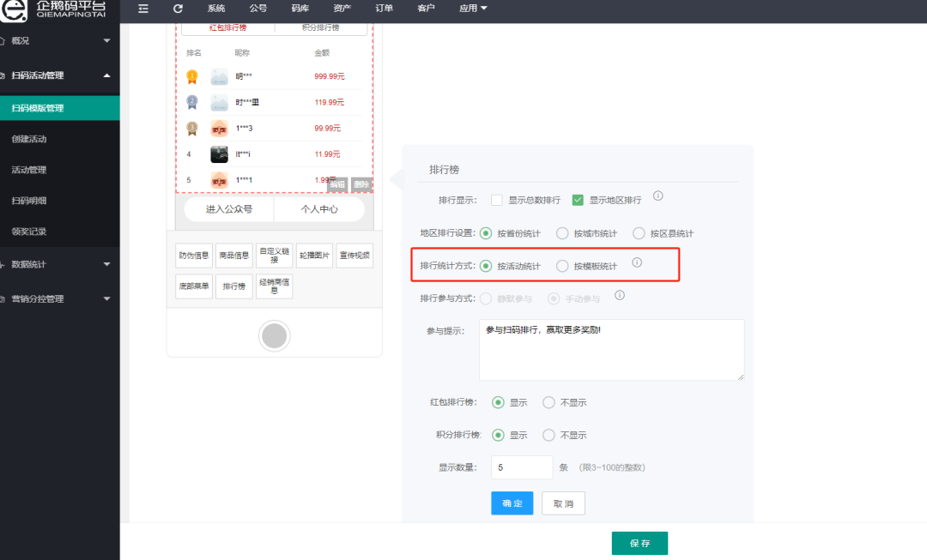The height and width of the screenshot is (560, 927).
Task: Select the 按模板统计 radio option
Action: 562,266
